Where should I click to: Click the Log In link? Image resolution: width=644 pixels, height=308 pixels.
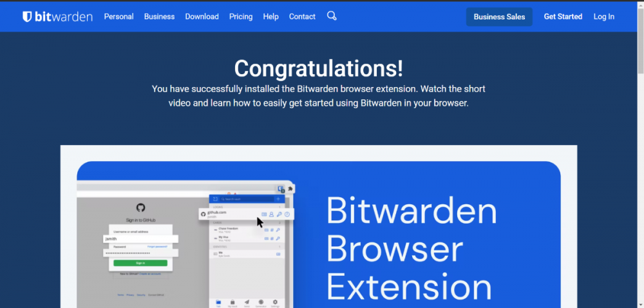(x=603, y=17)
